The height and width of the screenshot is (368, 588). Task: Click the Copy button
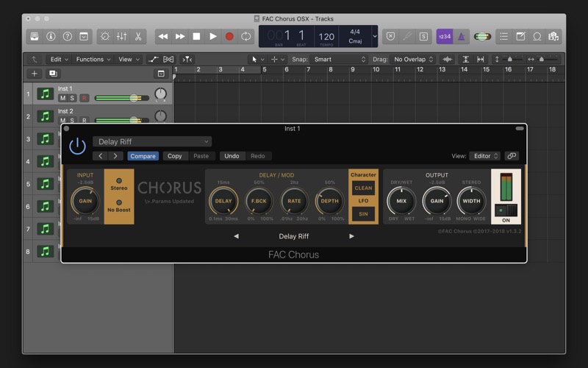coord(174,156)
